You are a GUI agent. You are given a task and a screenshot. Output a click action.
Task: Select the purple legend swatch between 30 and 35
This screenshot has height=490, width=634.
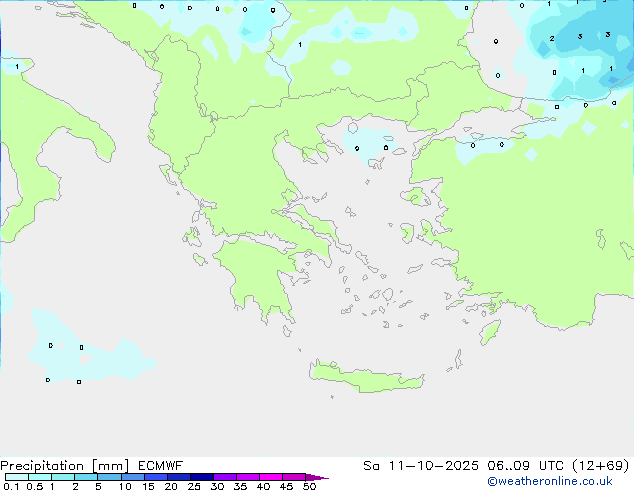tap(225, 477)
